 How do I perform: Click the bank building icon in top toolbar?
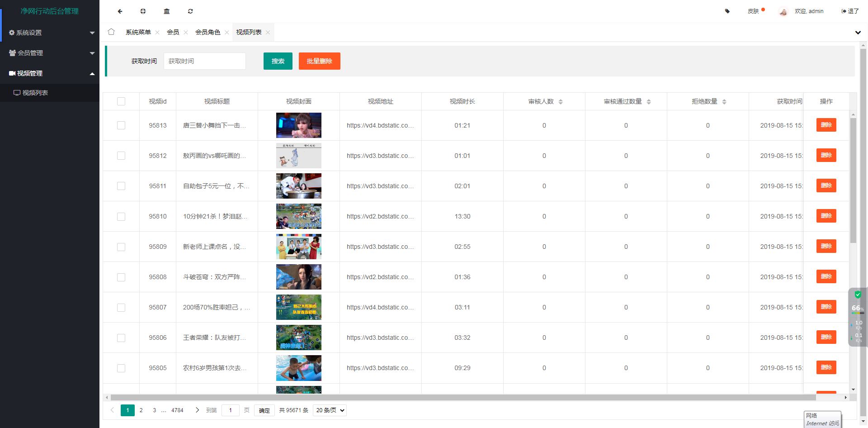[167, 11]
